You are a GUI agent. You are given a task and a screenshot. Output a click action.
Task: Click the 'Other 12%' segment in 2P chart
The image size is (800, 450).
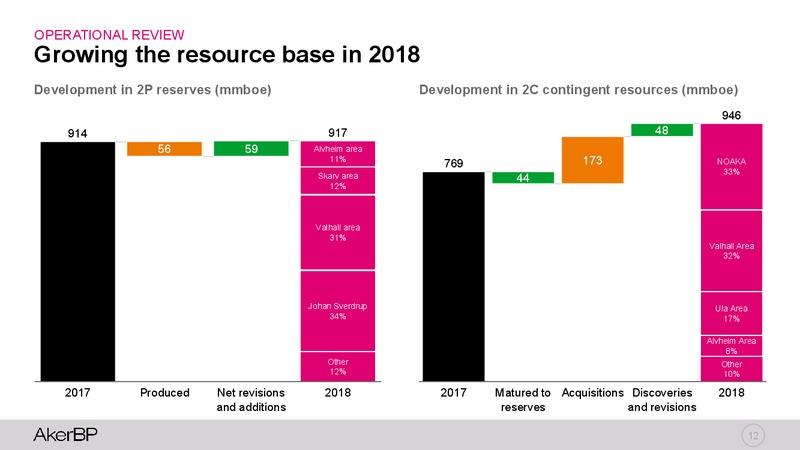tap(338, 367)
